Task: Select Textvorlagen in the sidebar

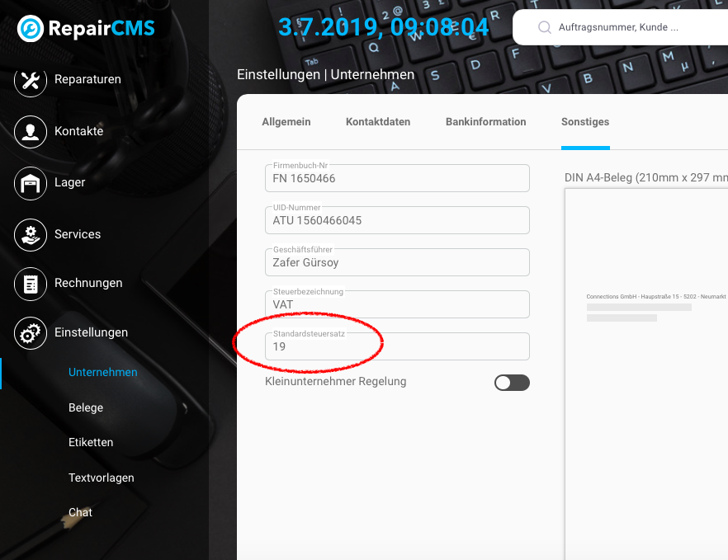Action: click(x=101, y=478)
